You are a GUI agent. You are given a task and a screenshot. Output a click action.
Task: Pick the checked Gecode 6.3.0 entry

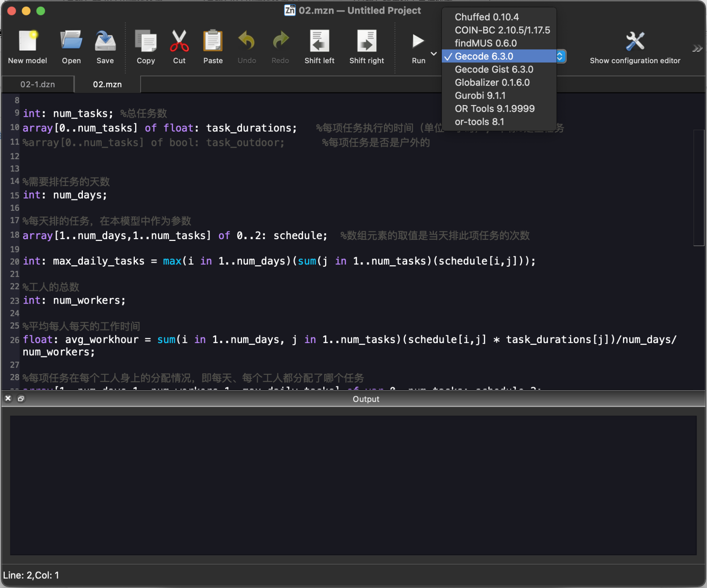499,56
